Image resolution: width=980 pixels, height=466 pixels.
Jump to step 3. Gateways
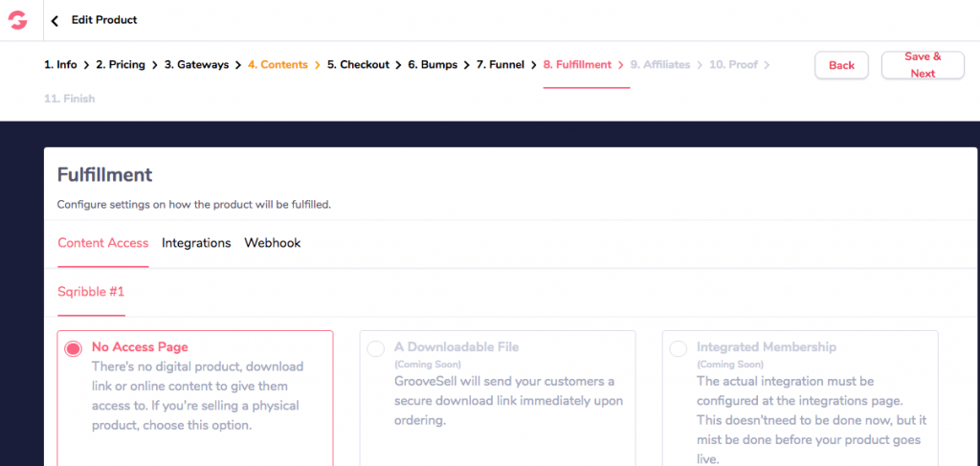pos(196,65)
